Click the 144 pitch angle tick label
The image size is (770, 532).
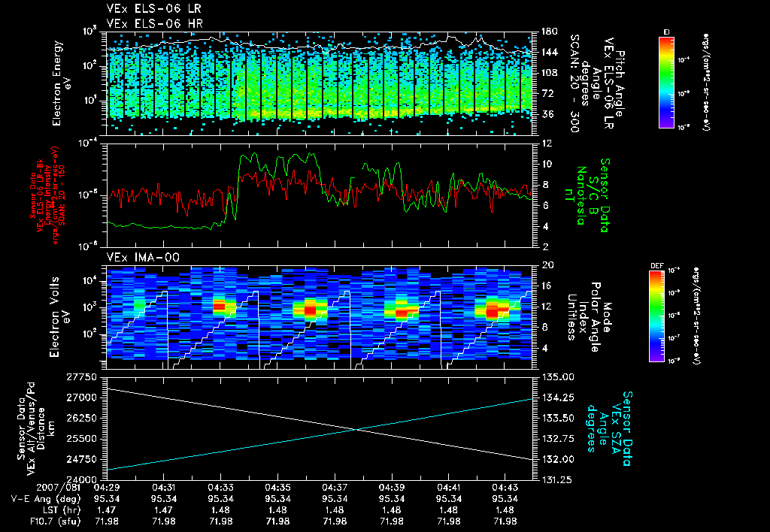pos(549,53)
